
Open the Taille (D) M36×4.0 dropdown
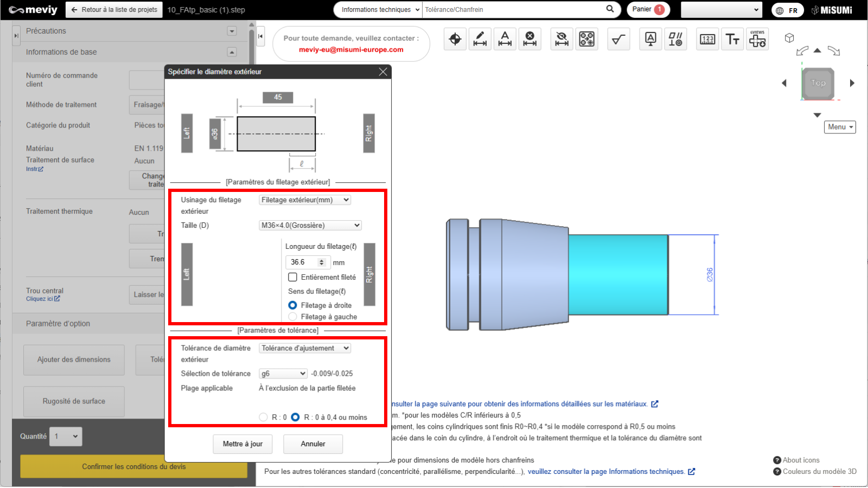pos(310,226)
